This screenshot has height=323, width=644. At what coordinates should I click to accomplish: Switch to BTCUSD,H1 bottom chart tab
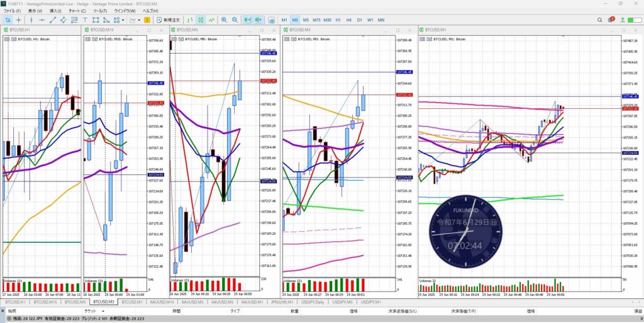pos(15,302)
